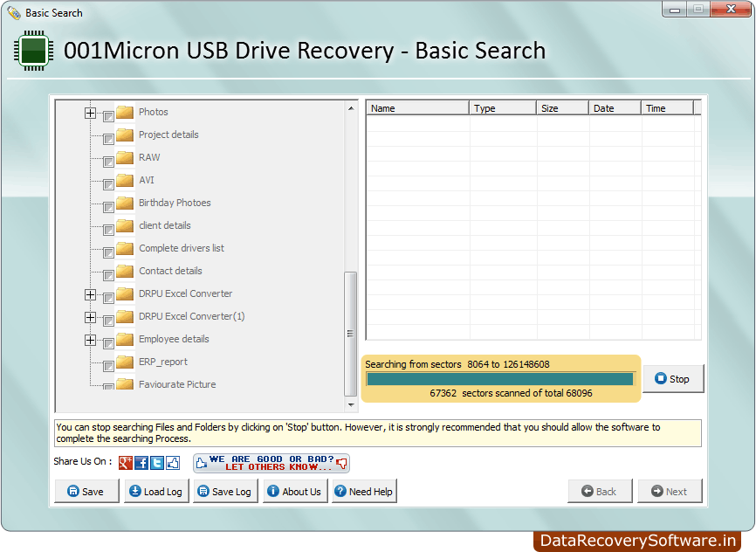Screen dimensions: 756x552
Task: Open the DataRecoverySoftware.in link
Action: click(x=637, y=542)
